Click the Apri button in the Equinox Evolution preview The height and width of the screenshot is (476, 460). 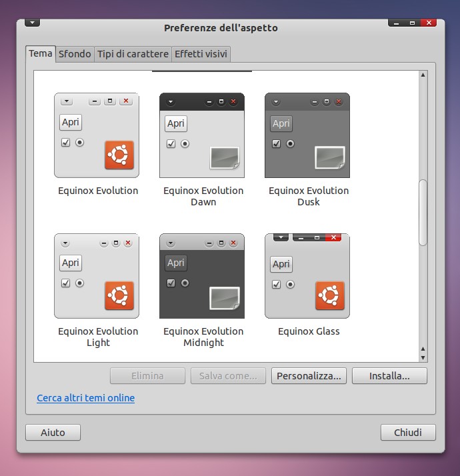point(71,122)
